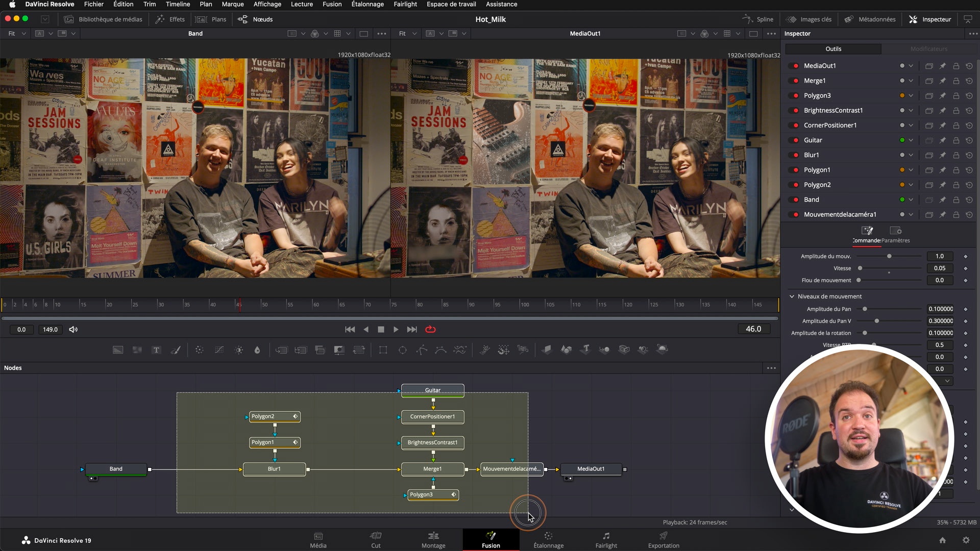Expand the Polygon3 tool options chevron
The width and height of the screenshot is (980, 551).
coord(911,96)
